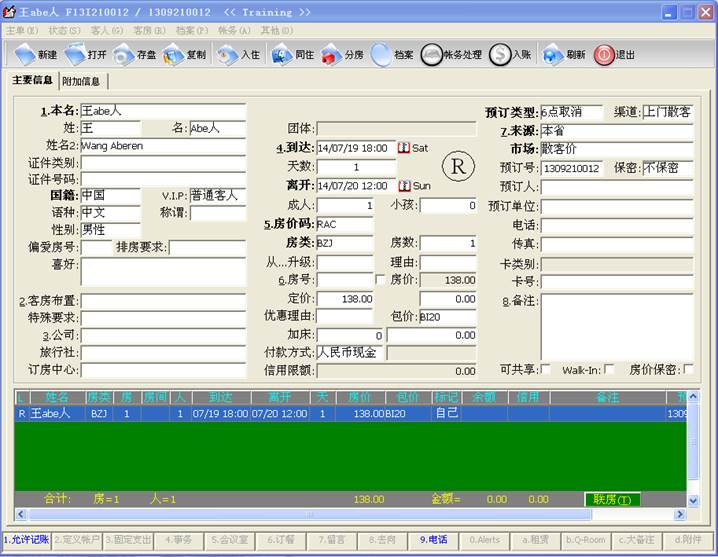Click the b.Q-Room bottom button
Image resolution: width=718 pixels, height=557 pixels.
pos(586,540)
